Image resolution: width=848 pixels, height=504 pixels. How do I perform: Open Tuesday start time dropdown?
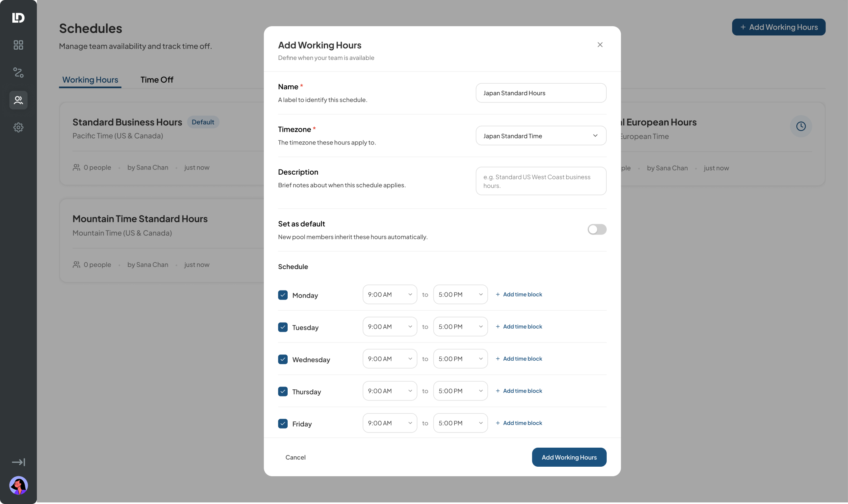(390, 327)
